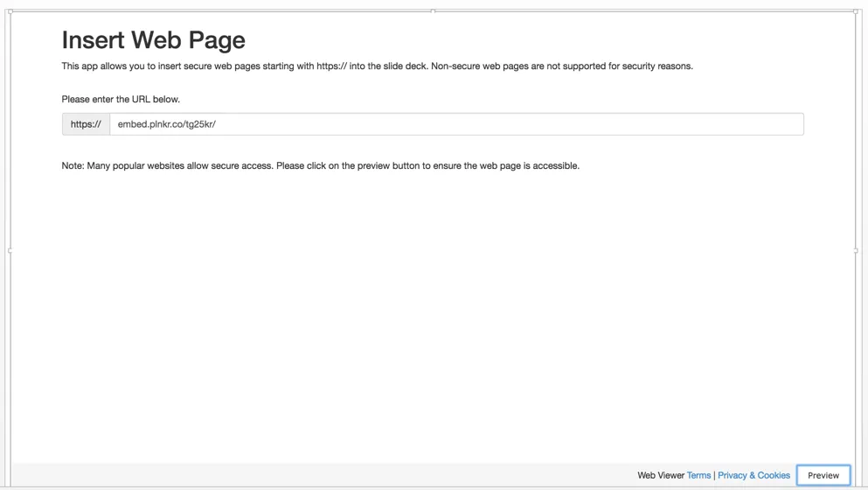
Task: Click the Insert Web Page heading
Action: coord(153,40)
